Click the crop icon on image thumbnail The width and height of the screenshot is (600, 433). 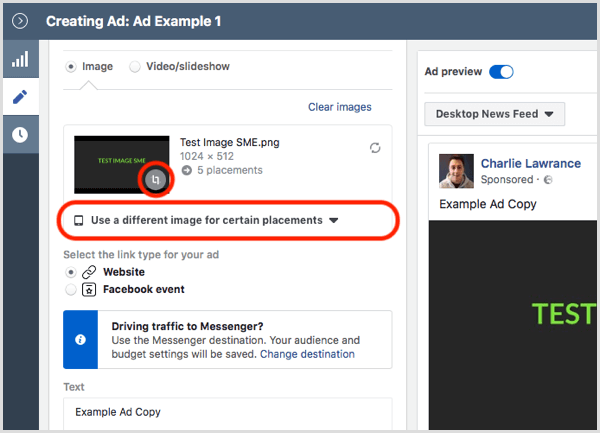pos(155,179)
